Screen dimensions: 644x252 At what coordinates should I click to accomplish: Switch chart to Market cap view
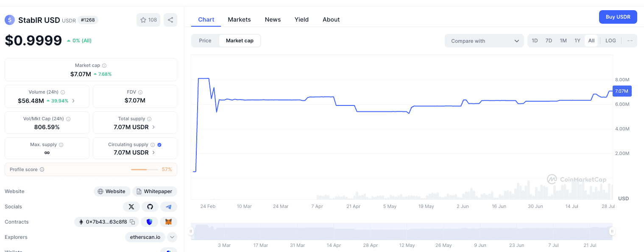click(240, 41)
